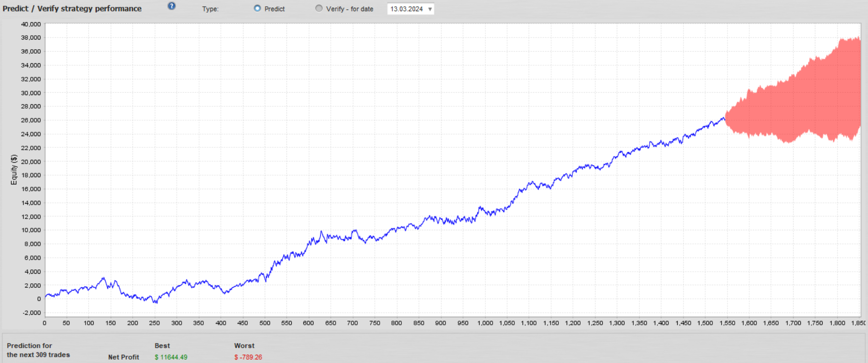Click the Net Profit row label
This screenshot has height=363, width=868.
click(x=124, y=357)
